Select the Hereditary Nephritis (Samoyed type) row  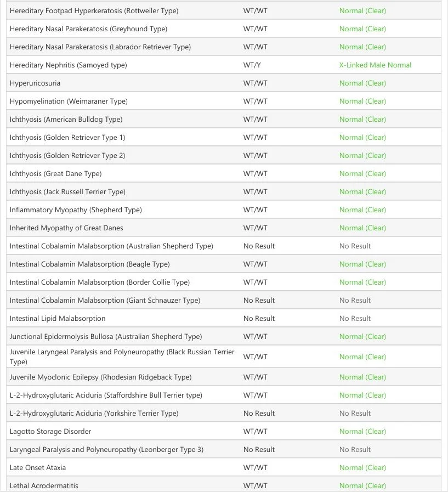click(x=224, y=65)
